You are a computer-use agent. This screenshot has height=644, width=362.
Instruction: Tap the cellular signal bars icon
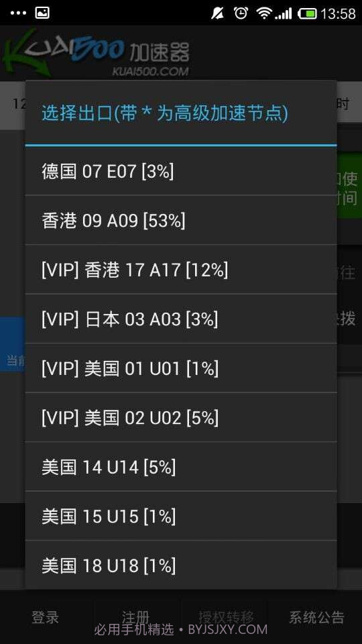click(x=283, y=13)
